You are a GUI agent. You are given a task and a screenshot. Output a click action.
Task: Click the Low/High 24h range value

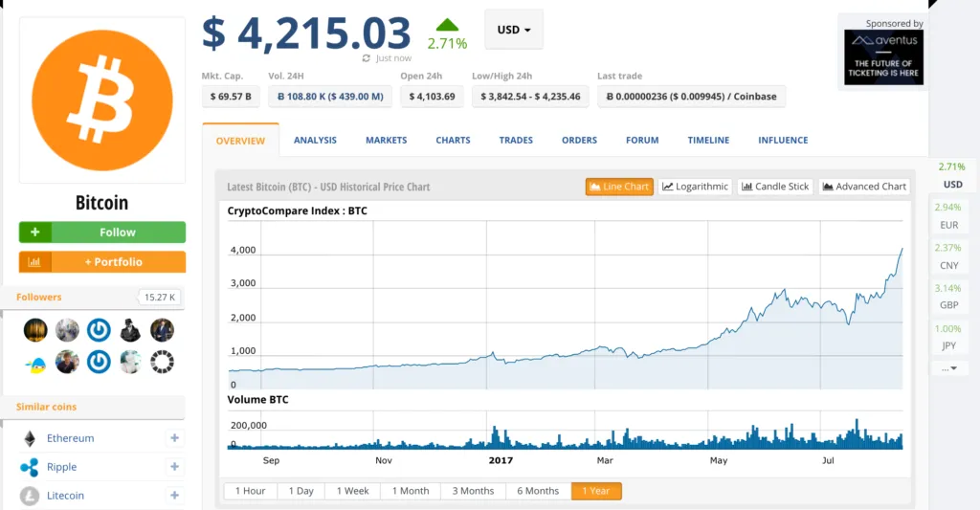click(530, 97)
